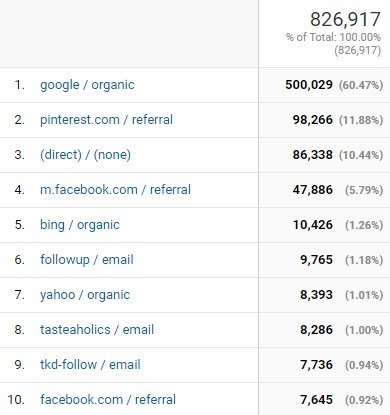Open the followup / email source
The width and height of the screenshot is (390, 415).
tap(87, 260)
